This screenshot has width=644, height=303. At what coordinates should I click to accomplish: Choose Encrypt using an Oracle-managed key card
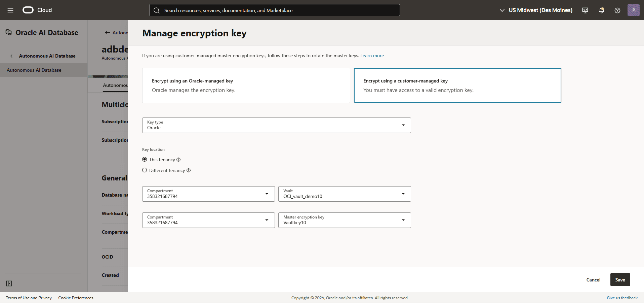pos(246,86)
